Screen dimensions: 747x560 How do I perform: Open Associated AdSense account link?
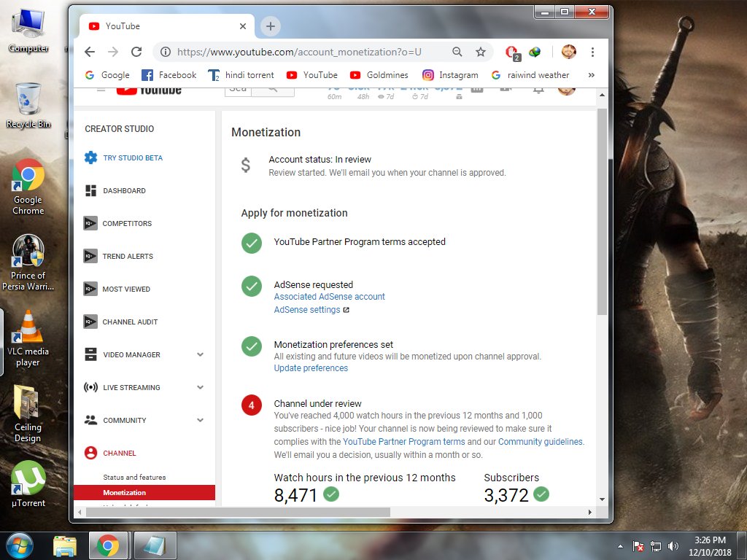(x=329, y=297)
